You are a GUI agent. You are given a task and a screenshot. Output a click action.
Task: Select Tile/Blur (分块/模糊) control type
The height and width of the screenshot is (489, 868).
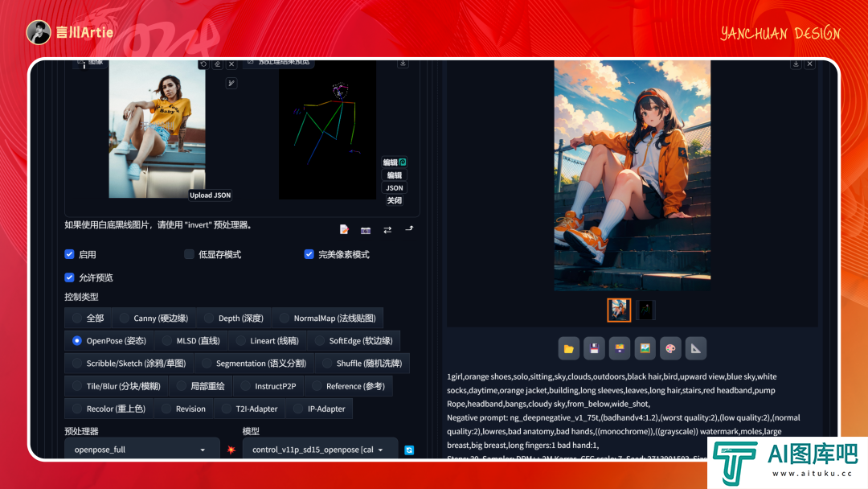click(117, 386)
